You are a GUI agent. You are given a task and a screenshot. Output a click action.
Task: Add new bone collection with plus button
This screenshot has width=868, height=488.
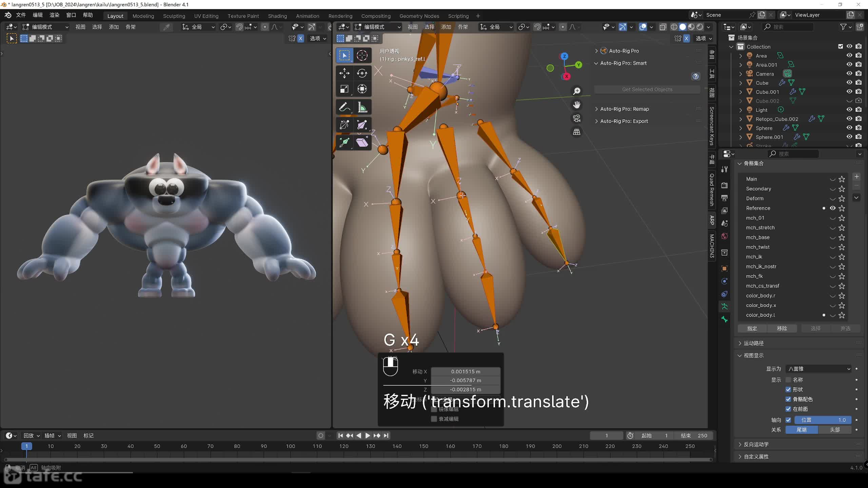pos(856,177)
